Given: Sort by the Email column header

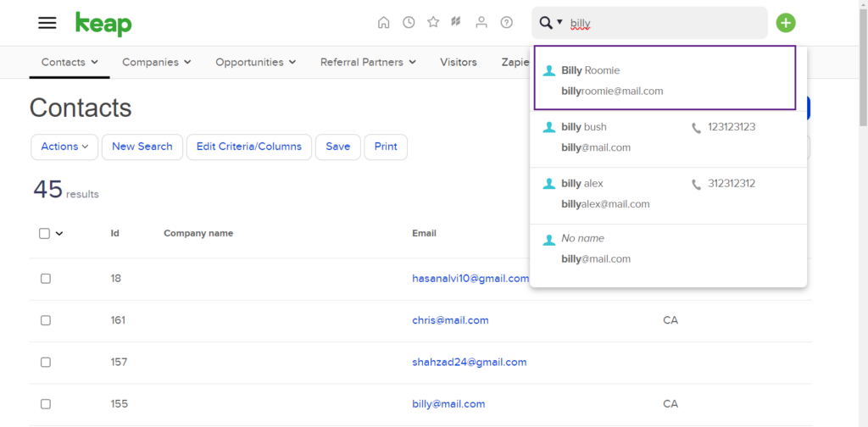Looking at the screenshot, I should pos(424,234).
